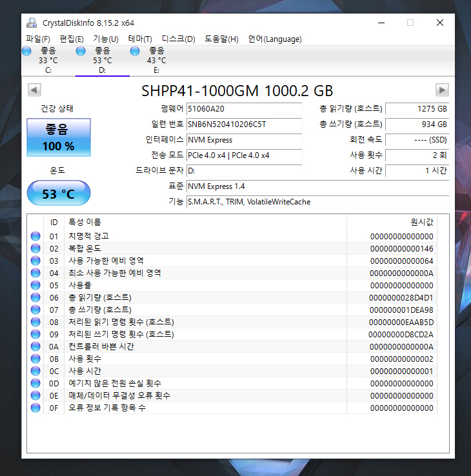Click status icon of row 08 처리된 읽기 명령 횟수

coord(35,322)
